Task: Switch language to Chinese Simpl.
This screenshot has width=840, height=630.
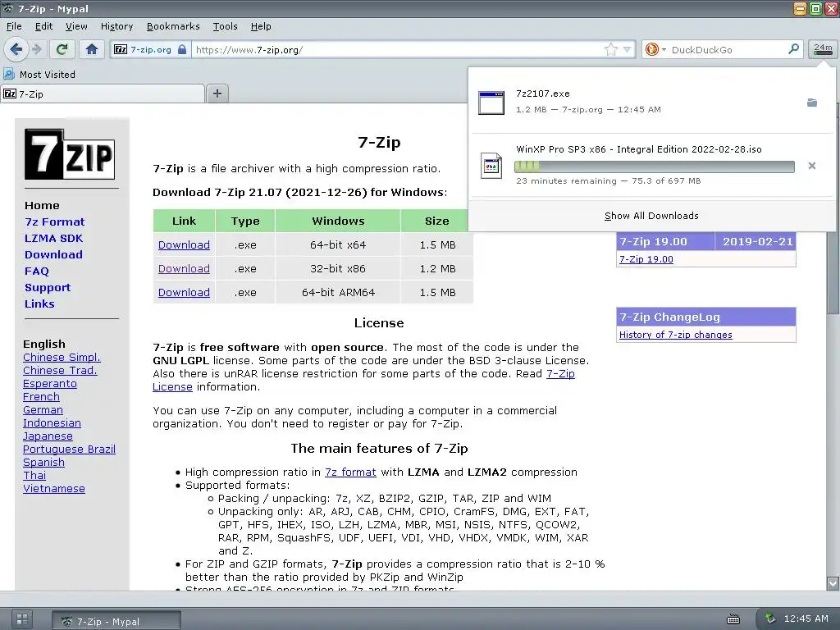Action: (62, 358)
